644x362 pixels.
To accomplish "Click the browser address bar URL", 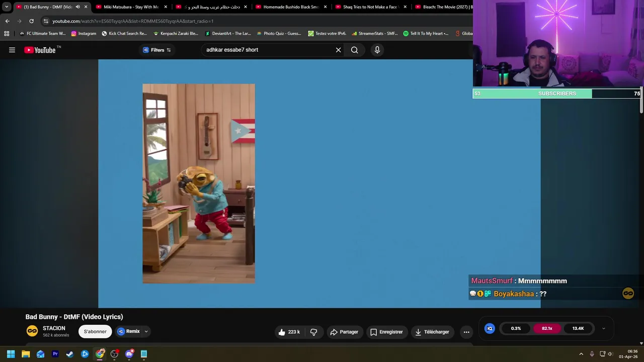I will (x=133, y=21).
